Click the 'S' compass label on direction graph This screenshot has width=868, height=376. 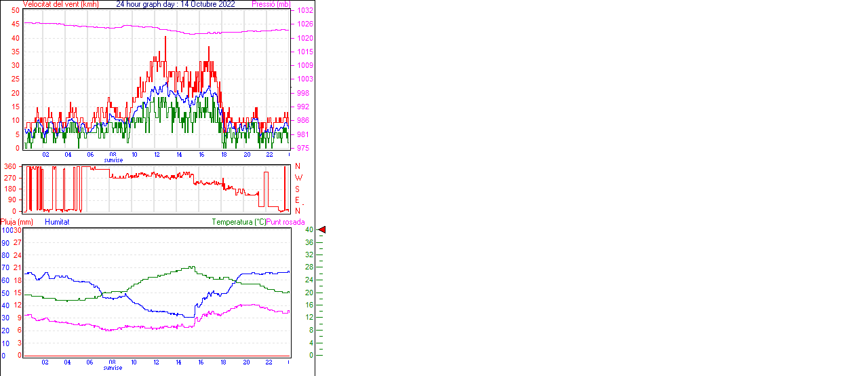coord(298,189)
